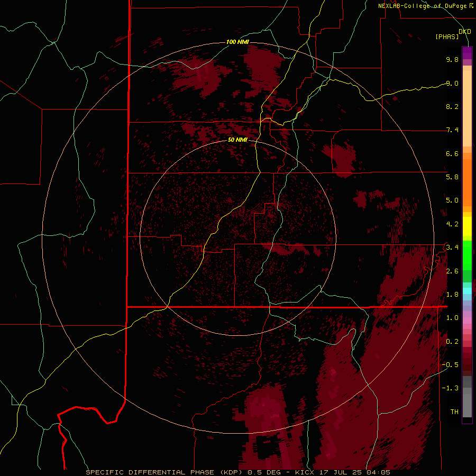Click the 17 JUL 25 04:05 timestamp
The image size is (476, 476).
[354, 472]
